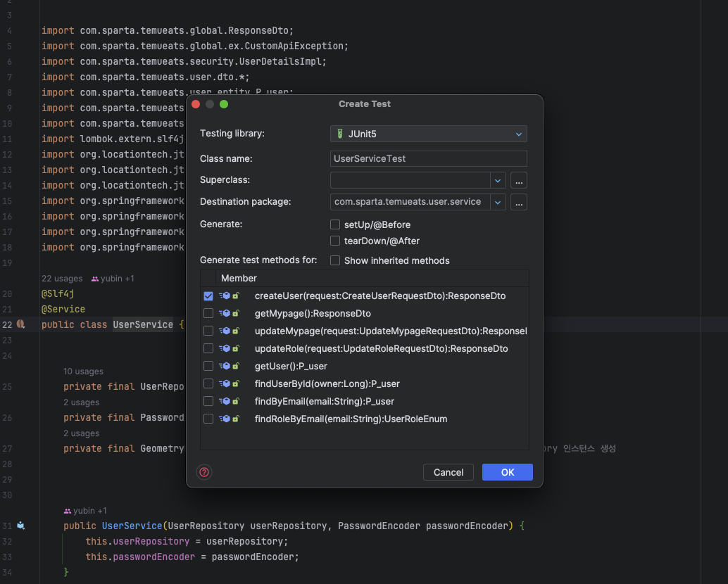This screenshot has width=728, height=584.
Task: Select getMypage():ResponseDto row text
Action: pyautogui.click(x=313, y=314)
